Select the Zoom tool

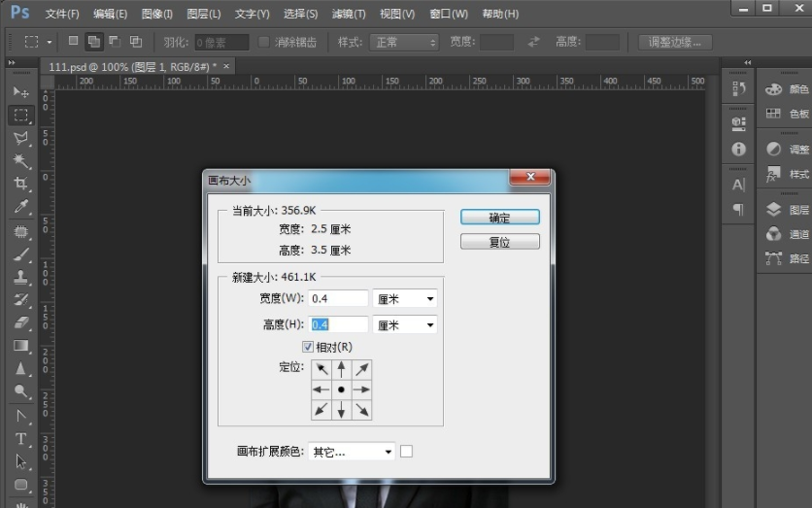[20, 392]
